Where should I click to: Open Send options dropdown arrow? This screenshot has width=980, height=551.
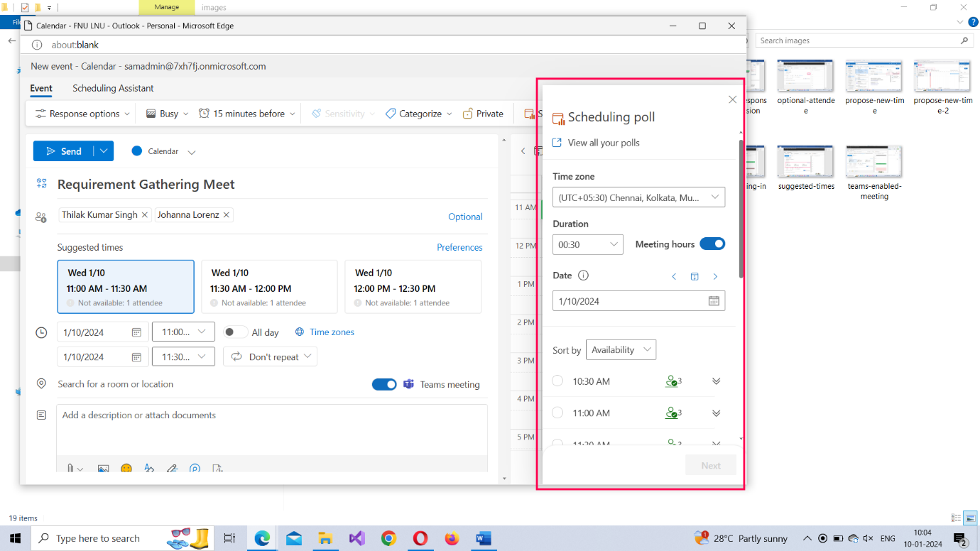point(104,151)
